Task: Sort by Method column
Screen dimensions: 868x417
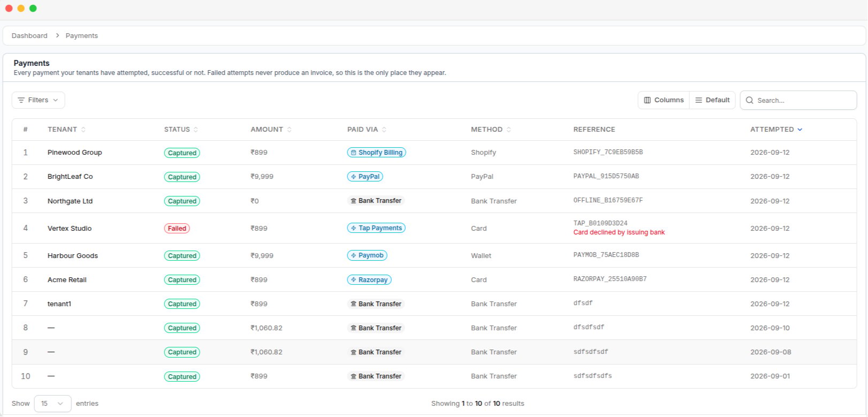Action: coord(491,130)
